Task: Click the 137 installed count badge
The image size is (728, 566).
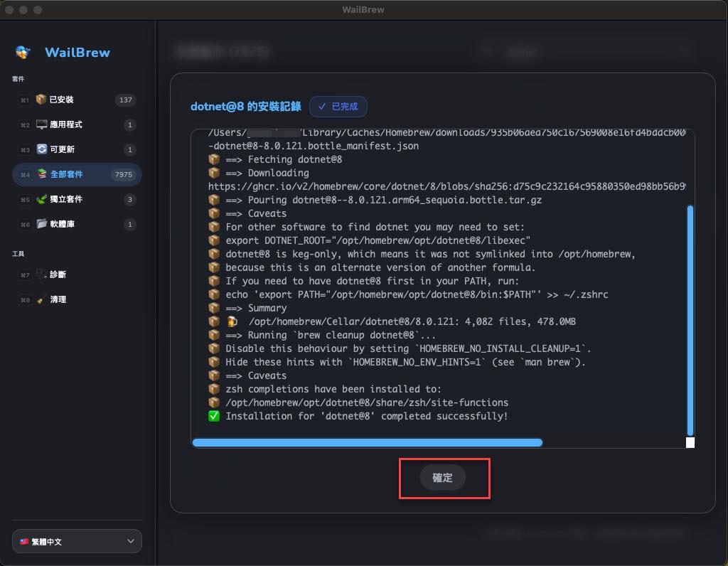Action: tap(126, 100)
